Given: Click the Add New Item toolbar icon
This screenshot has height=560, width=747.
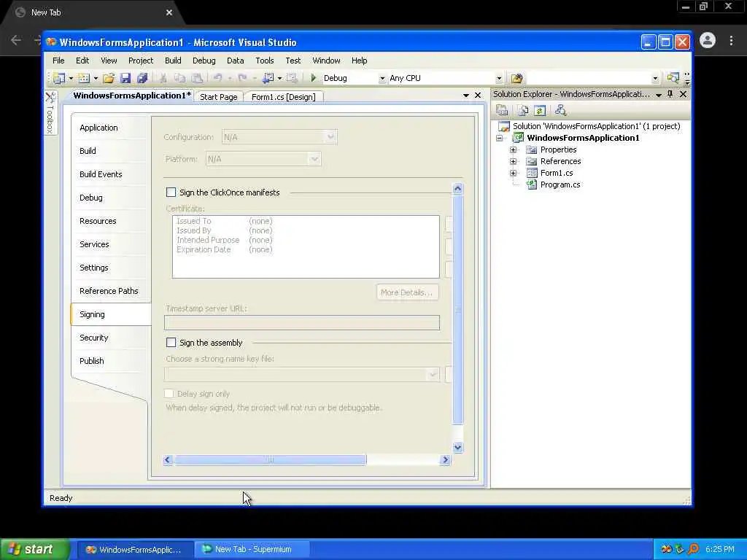Looking at the screenshot, I should click(84, 78).
